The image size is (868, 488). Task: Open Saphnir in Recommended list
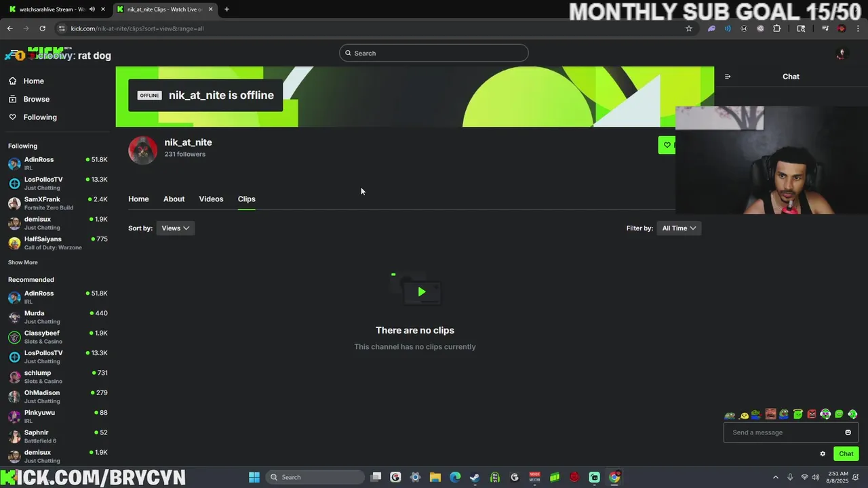point(58,436)
